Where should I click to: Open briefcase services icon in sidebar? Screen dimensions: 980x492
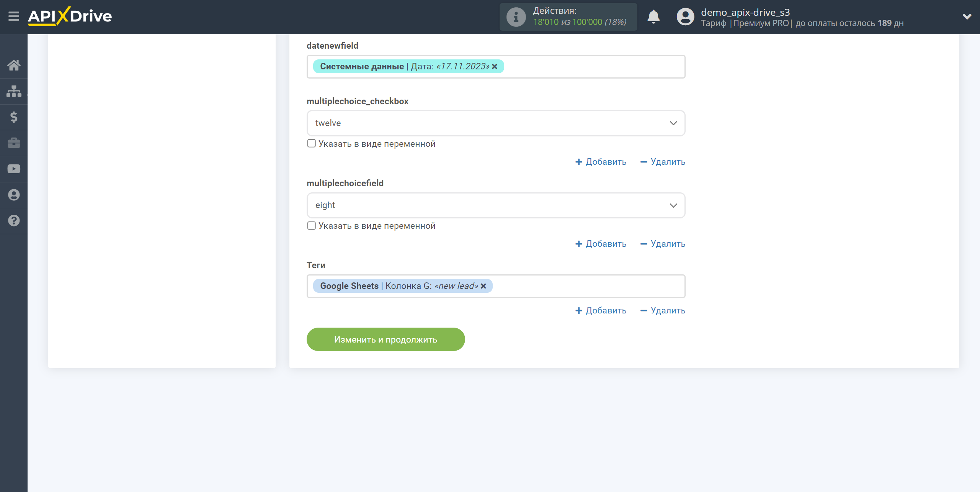14,143
